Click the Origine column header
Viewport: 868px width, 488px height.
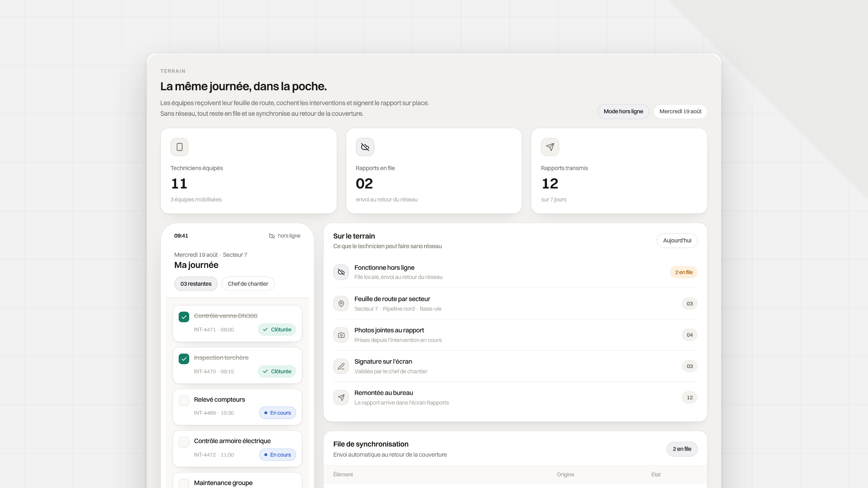pos(565,475)
